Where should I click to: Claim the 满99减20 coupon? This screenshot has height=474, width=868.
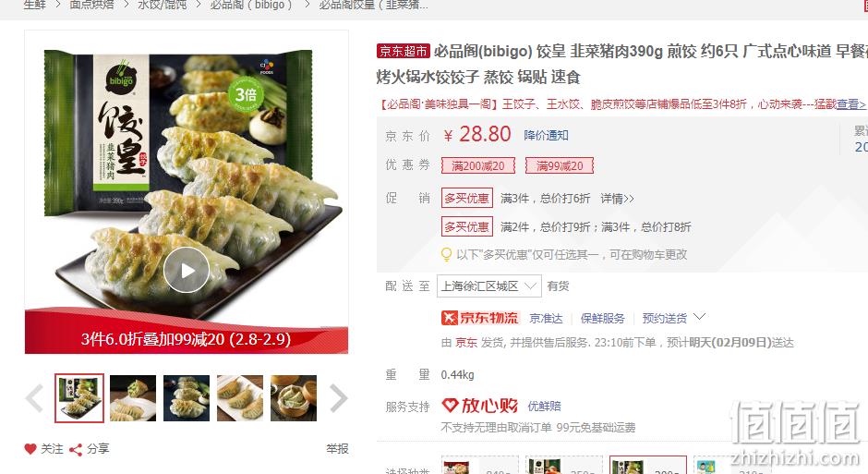[x=559, y=165]
